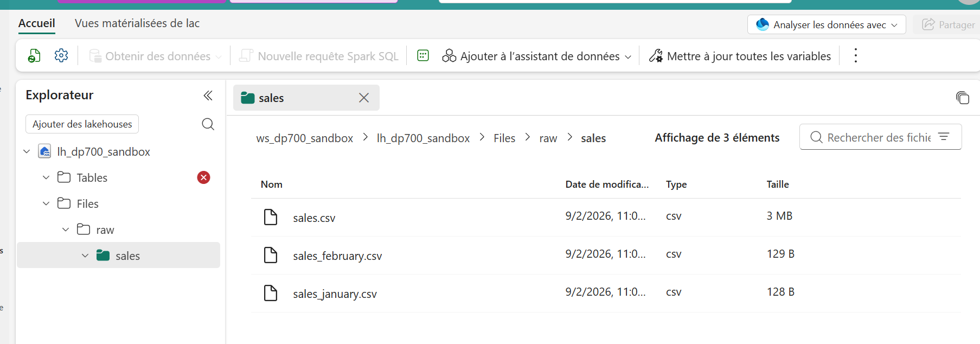Screen dimensions: 980x344
Task: Sort by the Taille column header
Action: pyautogui.click(x=778, y=184)
